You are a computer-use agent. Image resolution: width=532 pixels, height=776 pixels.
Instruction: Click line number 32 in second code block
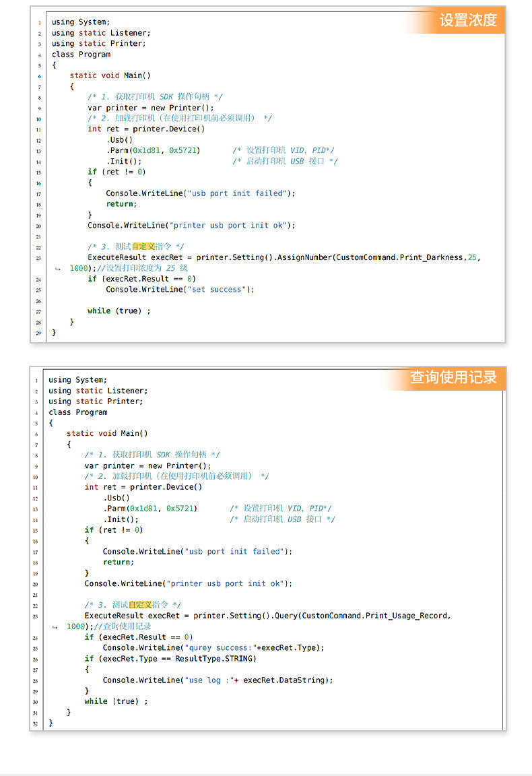tap(35, 724)
